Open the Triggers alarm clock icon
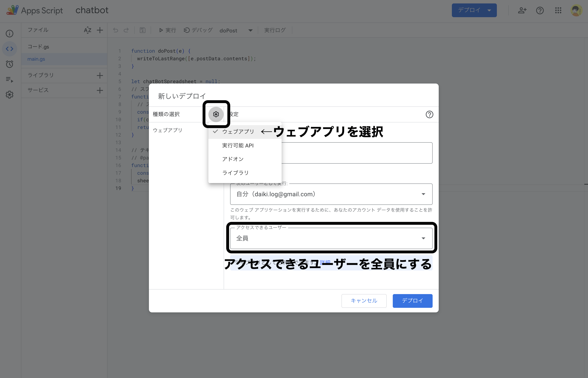Viewport: 588px width, 378px height. coord(10,64)
